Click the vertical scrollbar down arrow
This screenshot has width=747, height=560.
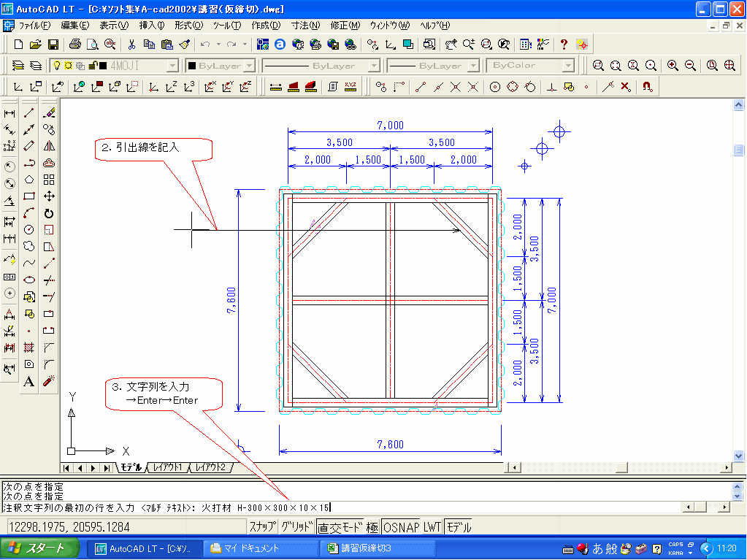[x=738, y=455]
